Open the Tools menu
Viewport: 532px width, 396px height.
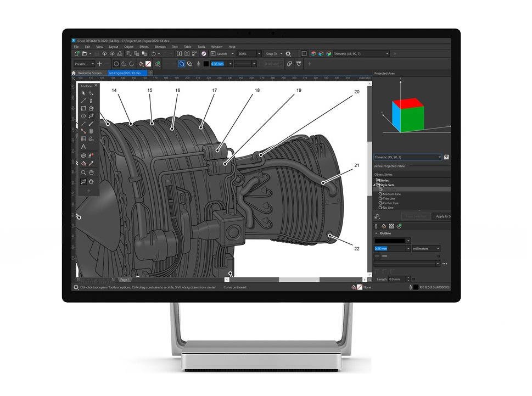coord(201,47)
